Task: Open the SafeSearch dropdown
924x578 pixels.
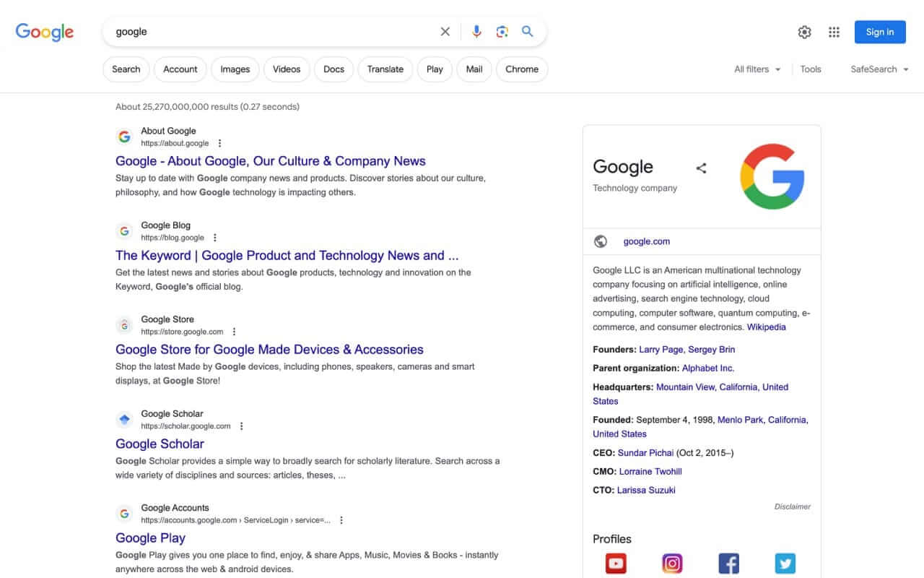Action: point(879,69)
